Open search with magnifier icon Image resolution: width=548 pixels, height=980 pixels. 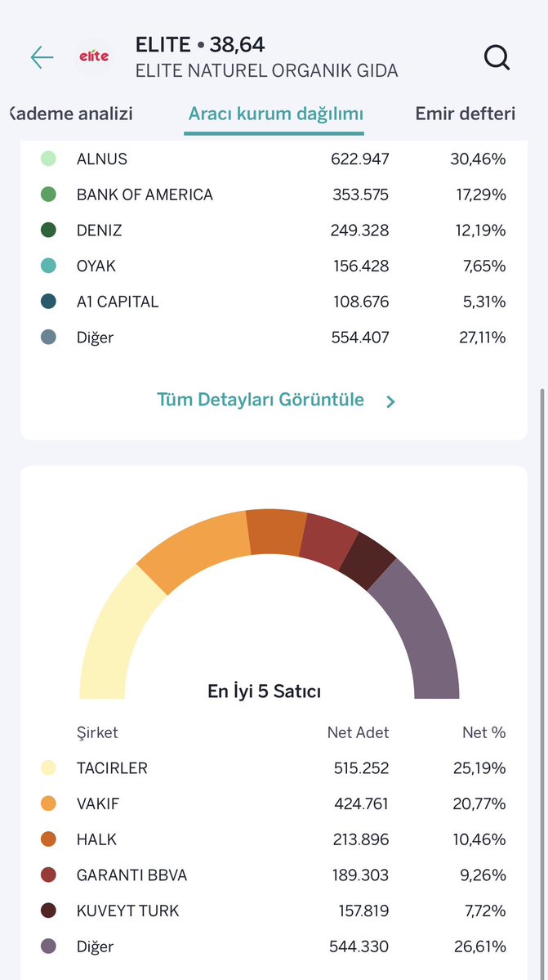(x=497, y=58)
